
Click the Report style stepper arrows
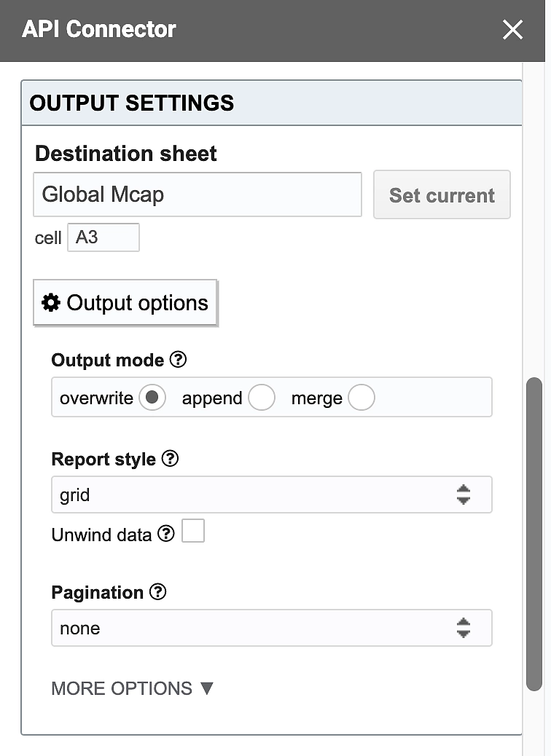click(464, 494)
